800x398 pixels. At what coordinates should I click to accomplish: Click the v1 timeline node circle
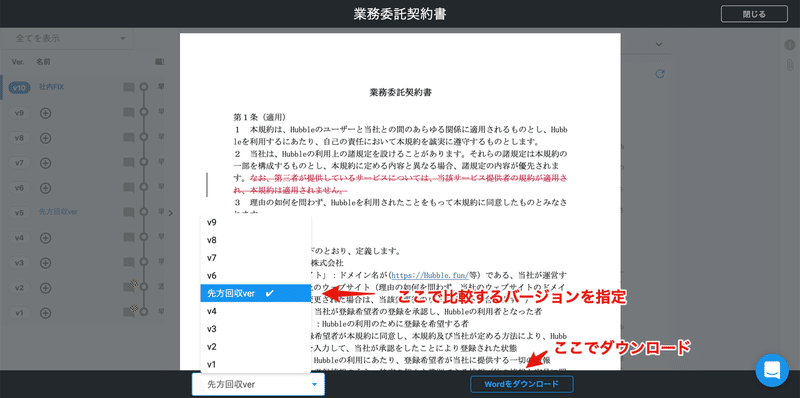tap(144, 311)
